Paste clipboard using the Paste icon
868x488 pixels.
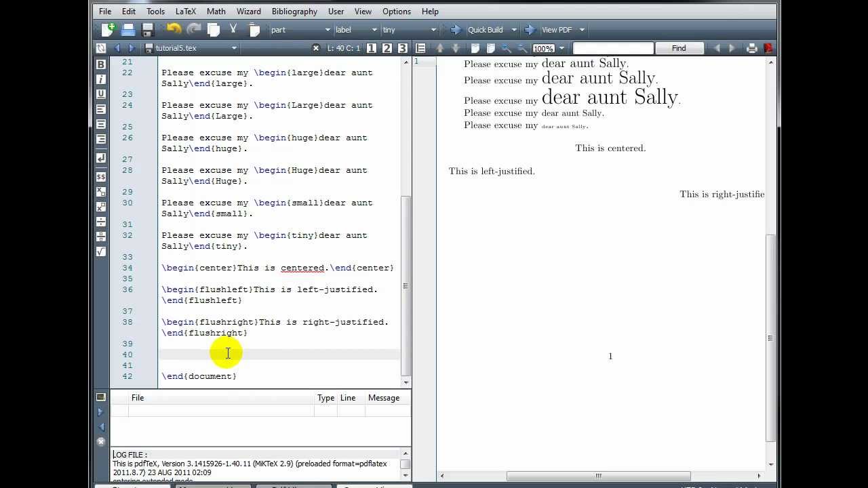[254, 30]
